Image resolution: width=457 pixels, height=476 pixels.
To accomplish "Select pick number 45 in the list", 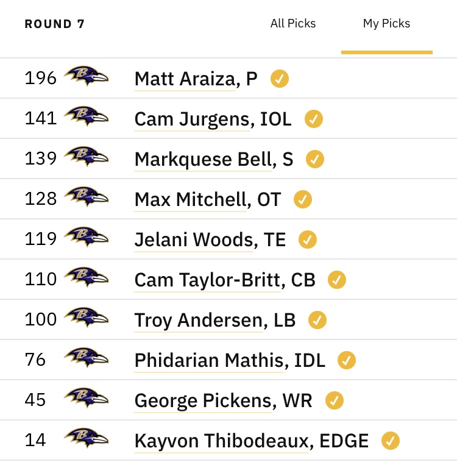I will [35, 400].
